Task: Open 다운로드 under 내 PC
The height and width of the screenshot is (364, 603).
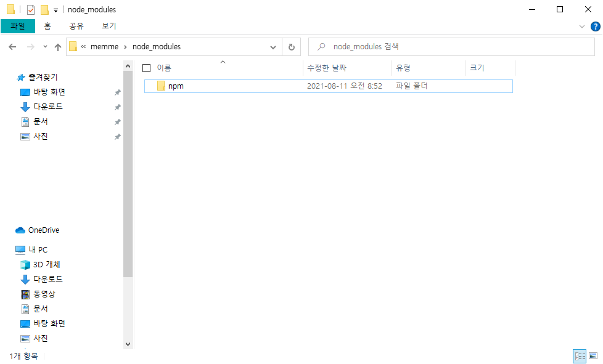Action: click(47, 279)
